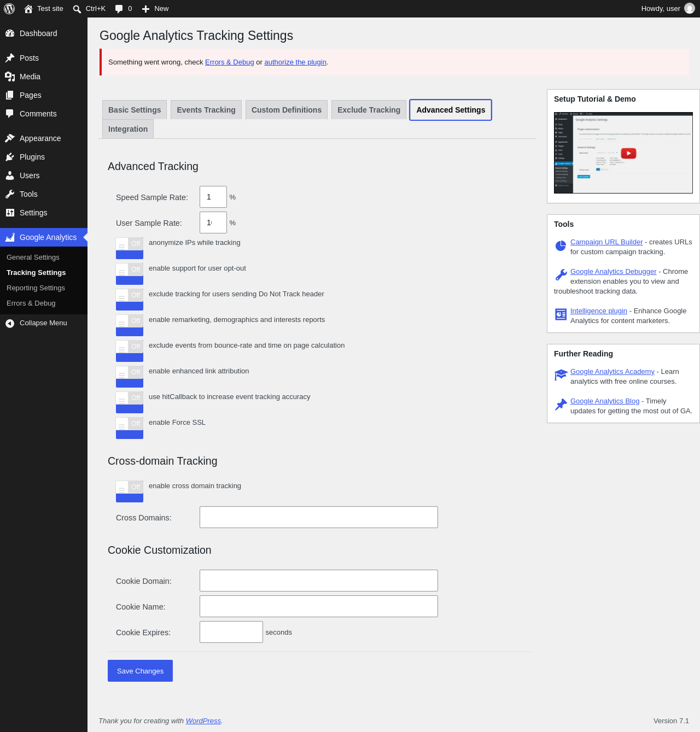The image size is (700, 732).
Task: Open Google Analytics Debugger link
Action: 614,272
